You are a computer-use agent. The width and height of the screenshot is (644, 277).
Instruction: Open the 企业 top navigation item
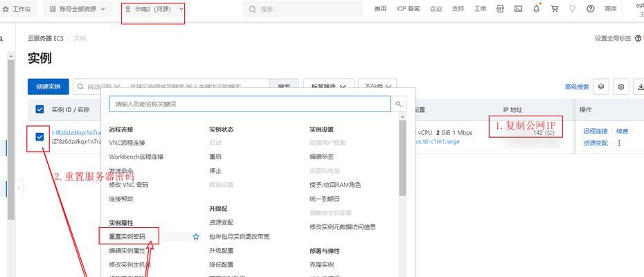point(436,8)
